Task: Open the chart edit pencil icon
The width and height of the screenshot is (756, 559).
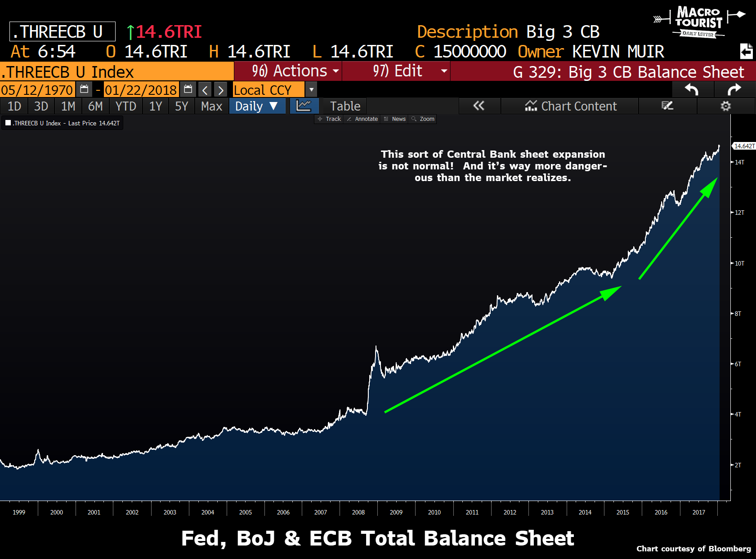Action: pos(667,106)
